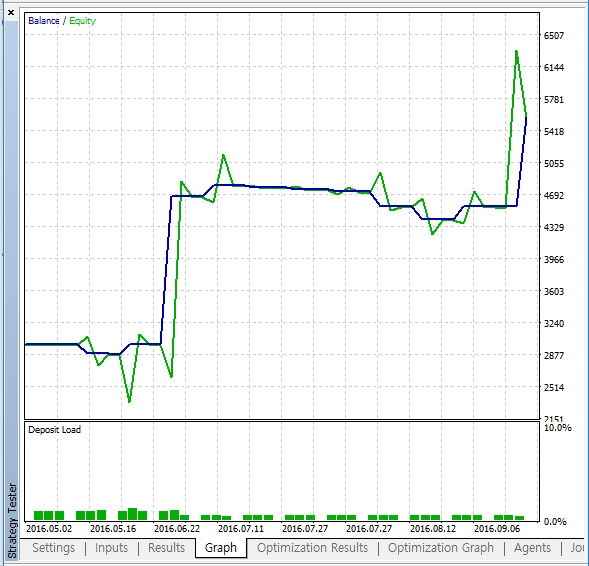Click the 6144 axis value
This screenshot has height=566, width=589.
point(554,67)
